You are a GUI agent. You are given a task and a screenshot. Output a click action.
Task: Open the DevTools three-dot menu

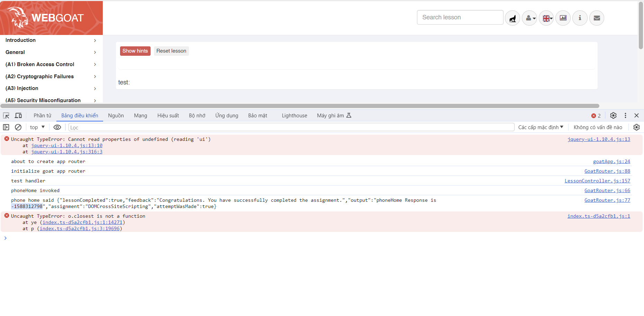click(625, 116)
